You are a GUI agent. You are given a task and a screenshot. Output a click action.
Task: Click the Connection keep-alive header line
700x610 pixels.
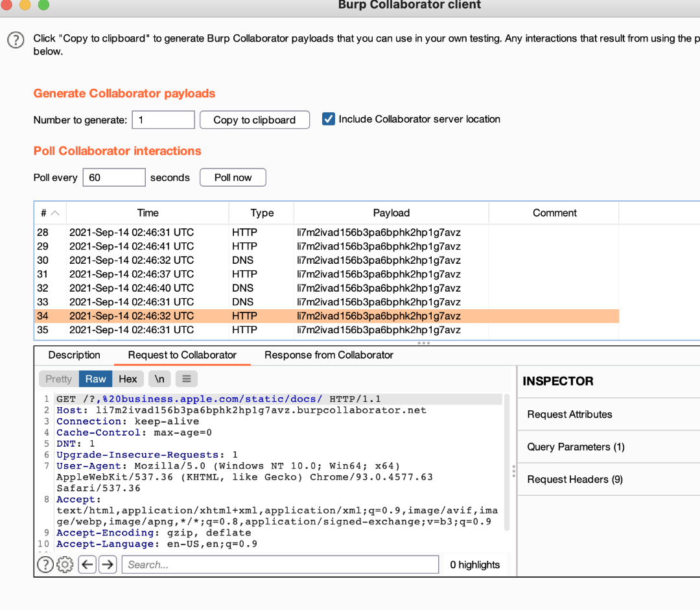point(128,421)
